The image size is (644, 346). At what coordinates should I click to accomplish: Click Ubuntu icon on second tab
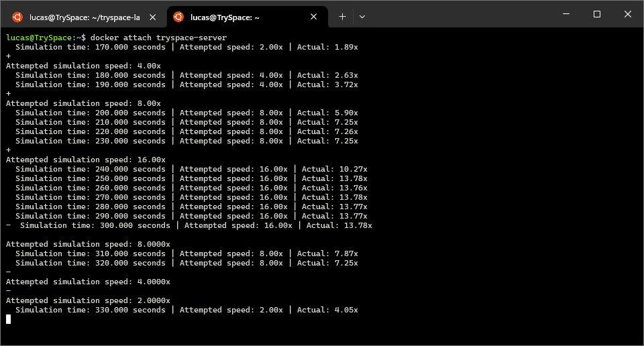tap(178, 17)
